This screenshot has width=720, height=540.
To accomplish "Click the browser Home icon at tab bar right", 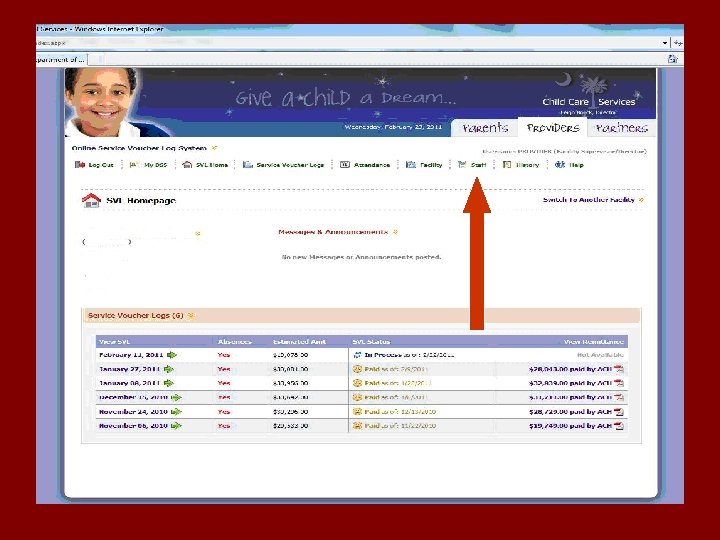I will [673, 59].
